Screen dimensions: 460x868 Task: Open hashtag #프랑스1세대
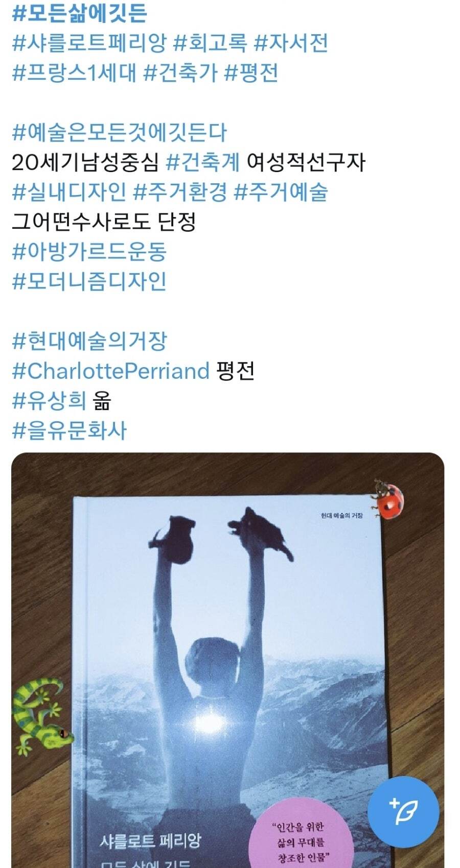(x=74, y=73)
